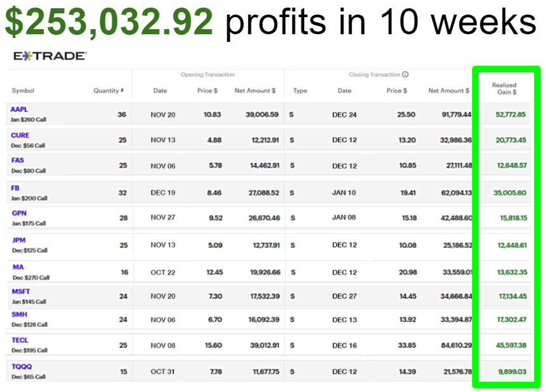Open the CURE symbol link

[x=20, y=136]
